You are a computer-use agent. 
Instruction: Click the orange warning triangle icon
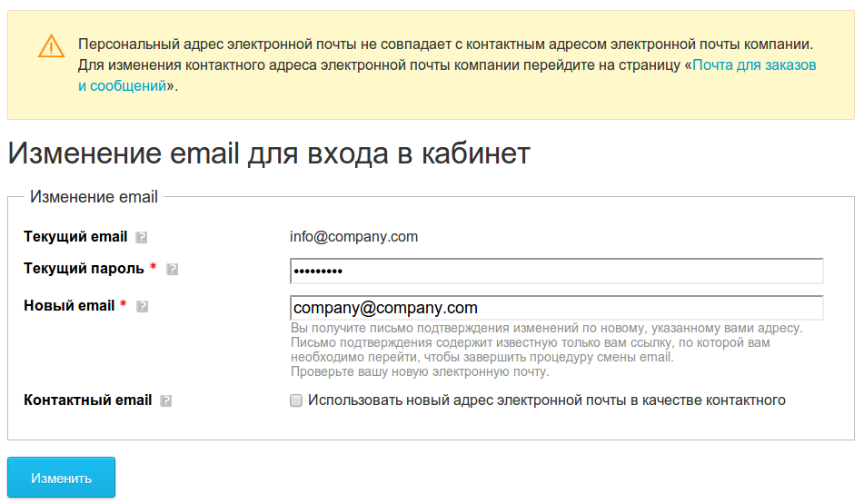click(51, 46)
